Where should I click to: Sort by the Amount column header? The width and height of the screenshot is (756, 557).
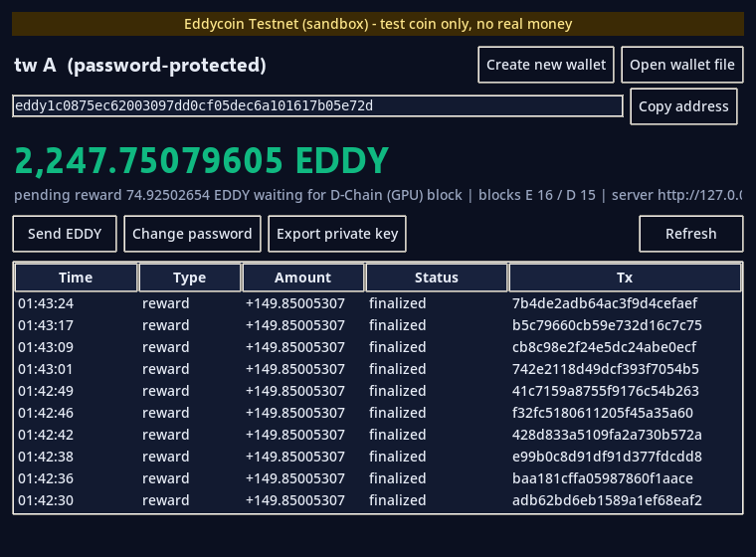pos(302,278)
